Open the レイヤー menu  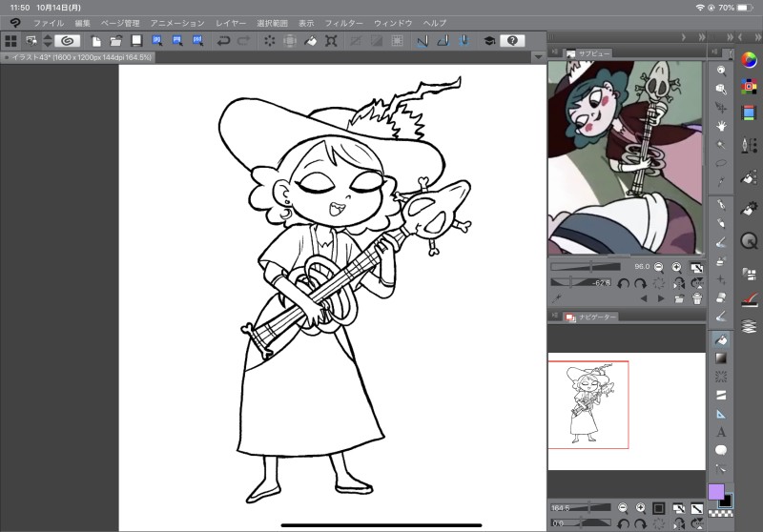pyautogui.click(x=231, y=22)
